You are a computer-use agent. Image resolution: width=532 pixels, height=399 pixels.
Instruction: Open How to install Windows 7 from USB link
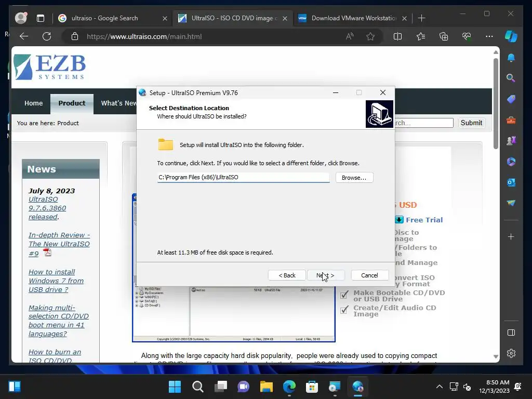(x=56, y=281)
